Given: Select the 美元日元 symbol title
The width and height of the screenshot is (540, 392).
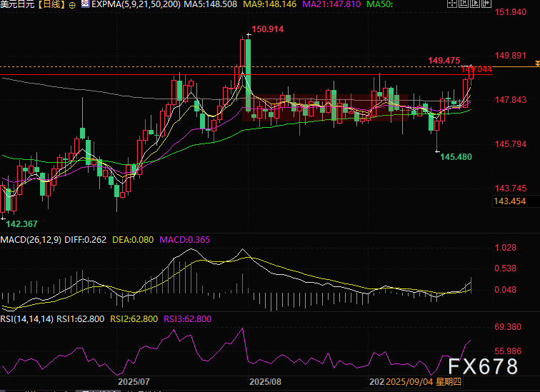Looking at the screenshot, I should coord(18,5).
